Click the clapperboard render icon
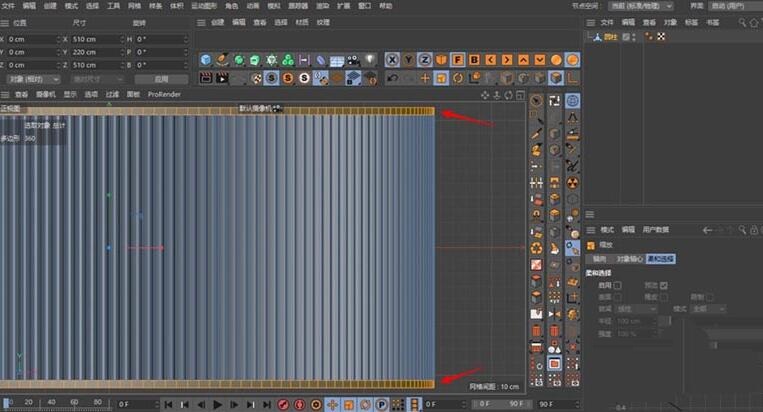Image resolution: width=763 pixels, height=412 pixels. pos(205,78)
